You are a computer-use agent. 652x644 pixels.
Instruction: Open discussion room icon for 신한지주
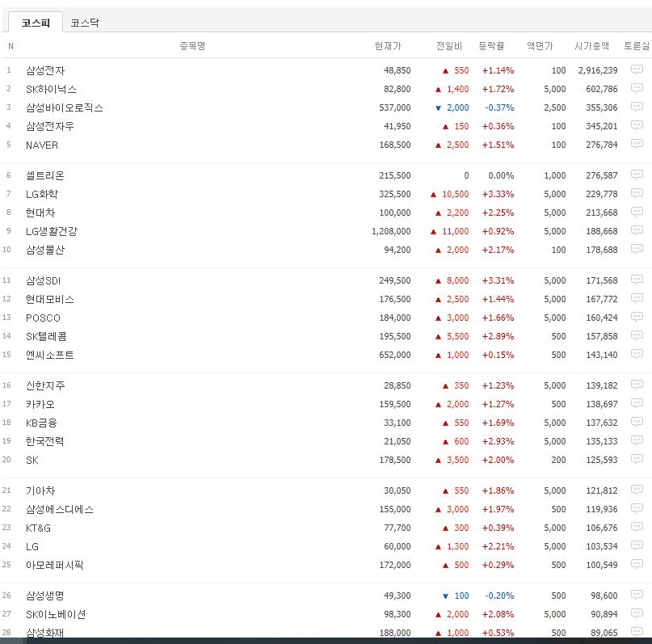[637, 385]
